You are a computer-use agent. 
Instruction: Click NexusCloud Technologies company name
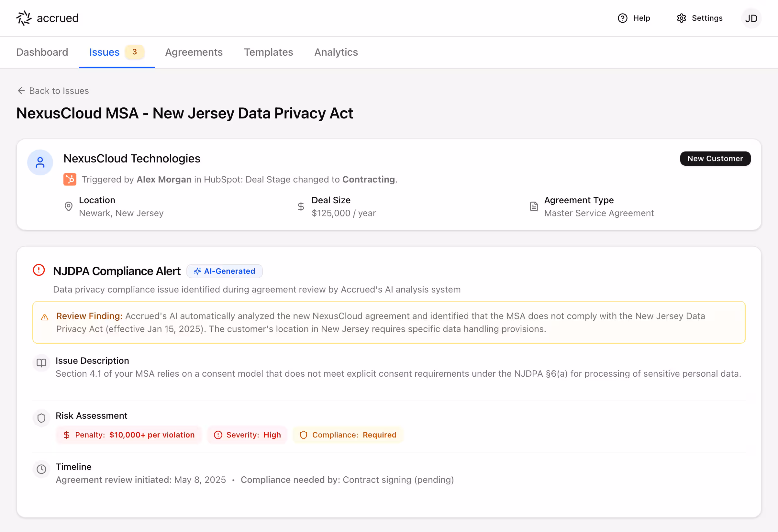pos(132,159)
